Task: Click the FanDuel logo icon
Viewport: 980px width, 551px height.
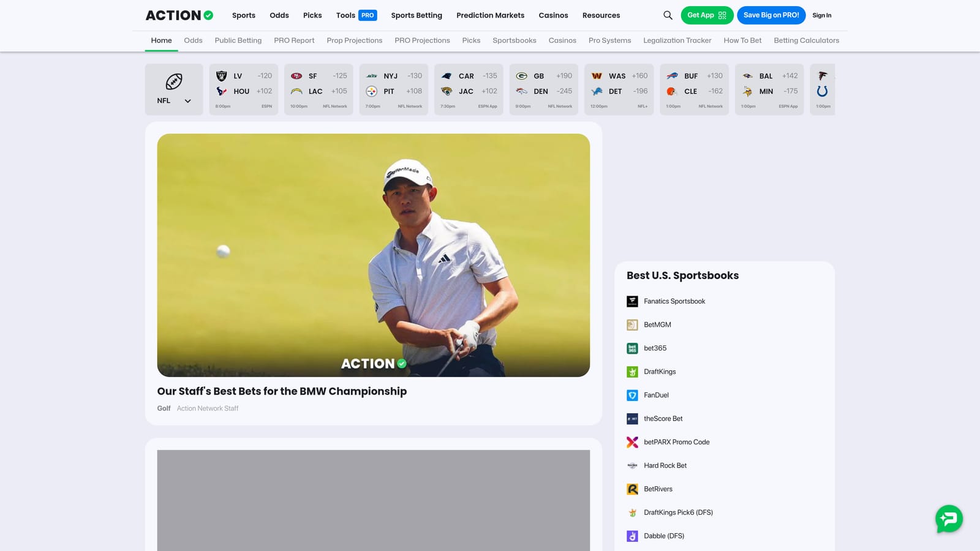Action: [632, 395]
